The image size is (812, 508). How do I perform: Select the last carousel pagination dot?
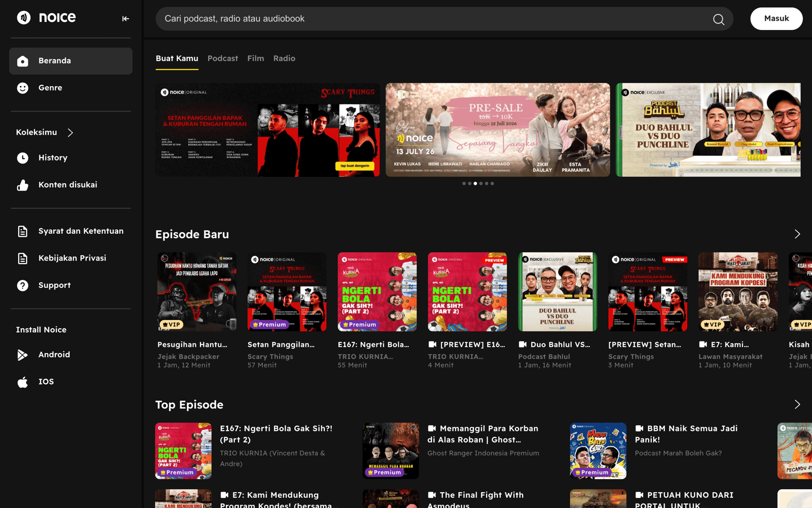coord(492,183)
